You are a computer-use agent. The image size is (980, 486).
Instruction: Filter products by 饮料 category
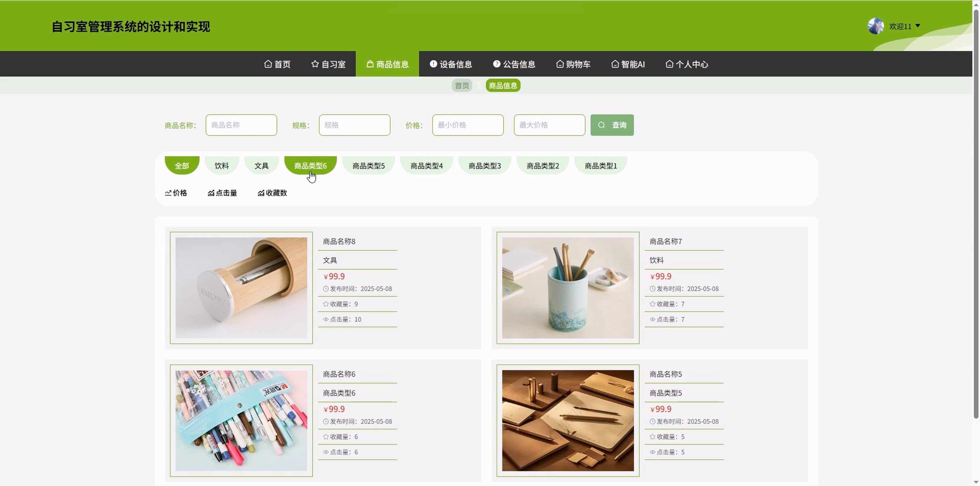pyautogui.click(x=221, y=165)
